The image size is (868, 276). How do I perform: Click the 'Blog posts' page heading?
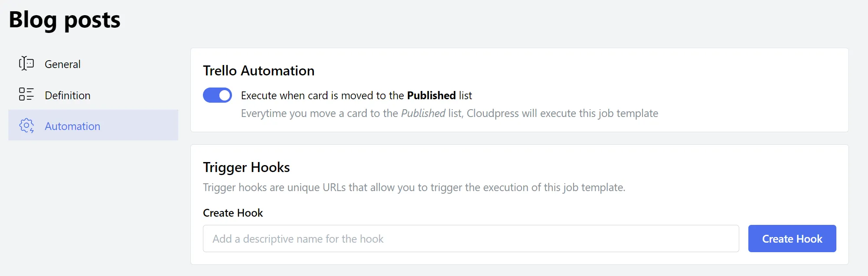click(x=64, y=19)
